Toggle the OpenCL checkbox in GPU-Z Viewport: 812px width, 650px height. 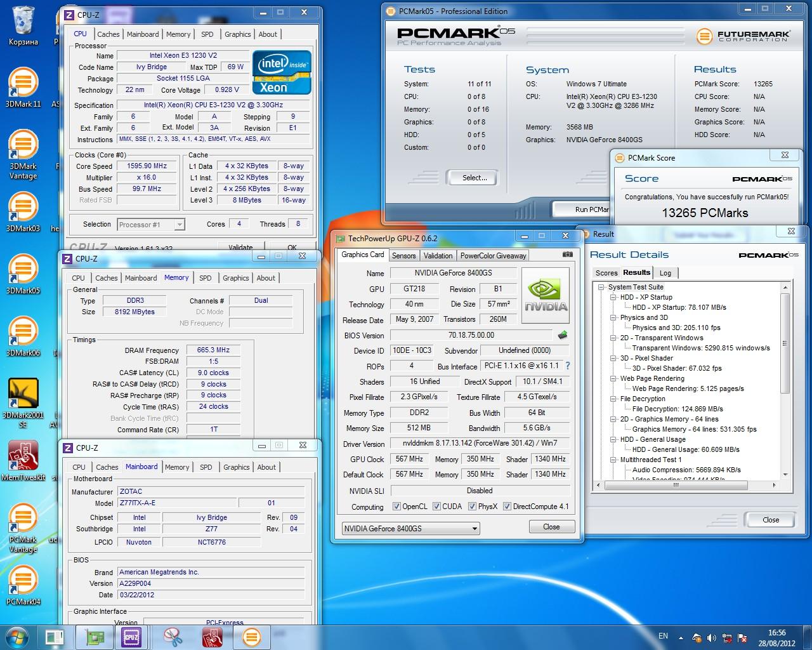coord(396,507)
